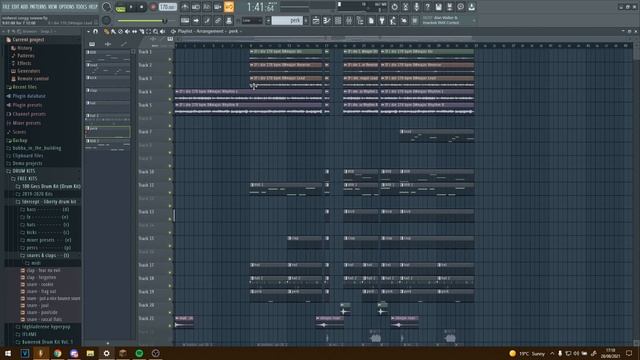Viewport: 640px width, 360px height.
Task: Toggle the blend recording overdub icon
Action: [x=218, y=7]
